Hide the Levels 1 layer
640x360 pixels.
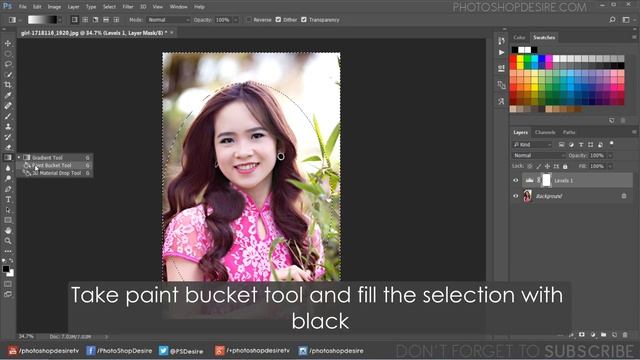tap(516, 180)
